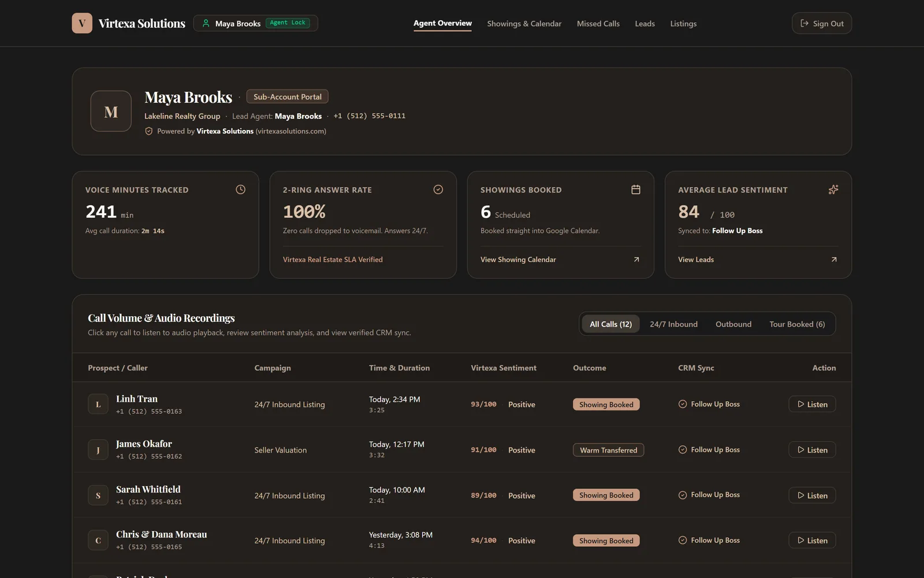Click Linh Tran's L avatar

pos(98,404)
